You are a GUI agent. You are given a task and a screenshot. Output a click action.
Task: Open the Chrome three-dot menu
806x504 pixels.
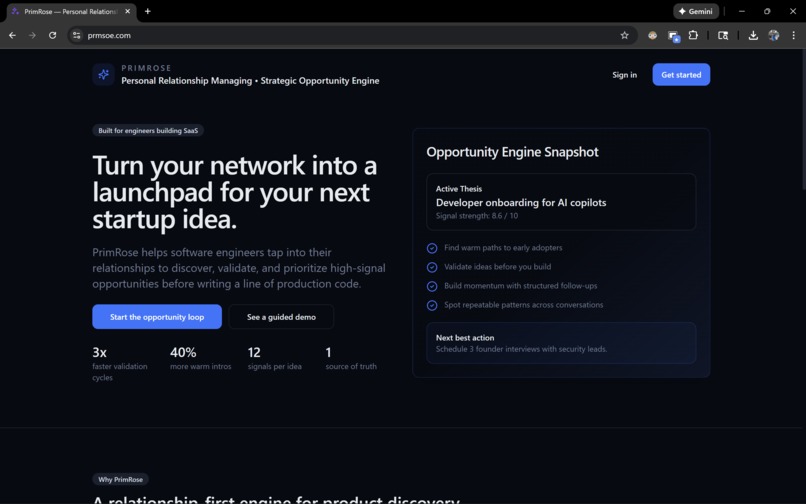tap(793, 35)
